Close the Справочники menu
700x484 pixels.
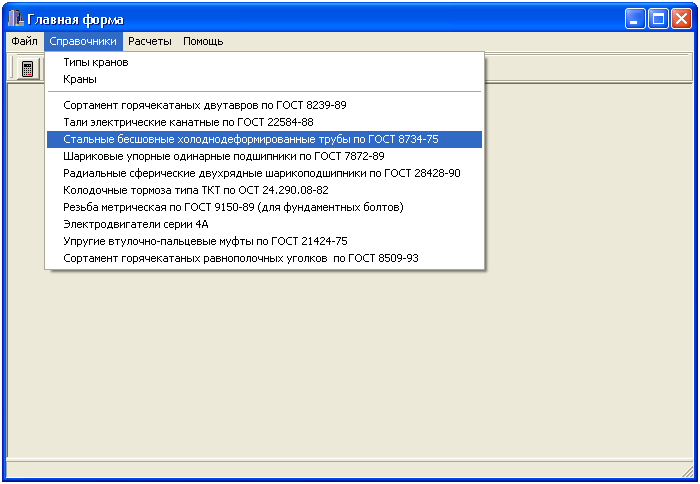point(83,41)
